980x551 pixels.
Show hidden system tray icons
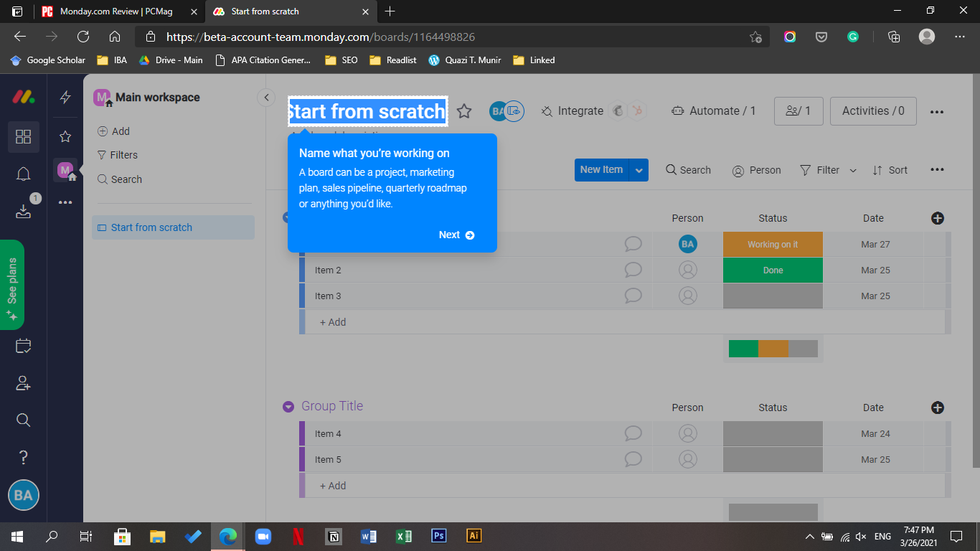[x=810, y=536]
